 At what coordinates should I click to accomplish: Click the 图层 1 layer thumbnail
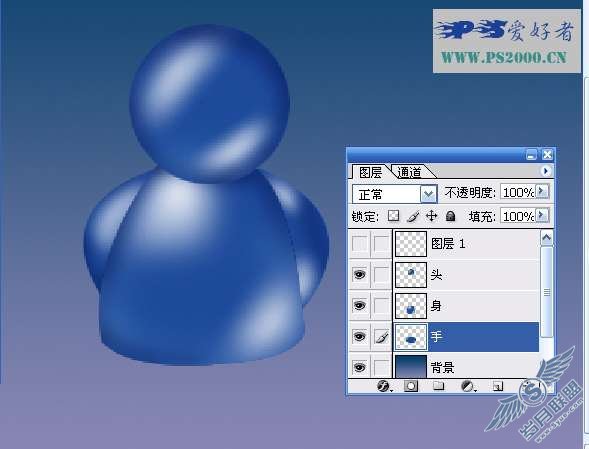tap(411, 244)
